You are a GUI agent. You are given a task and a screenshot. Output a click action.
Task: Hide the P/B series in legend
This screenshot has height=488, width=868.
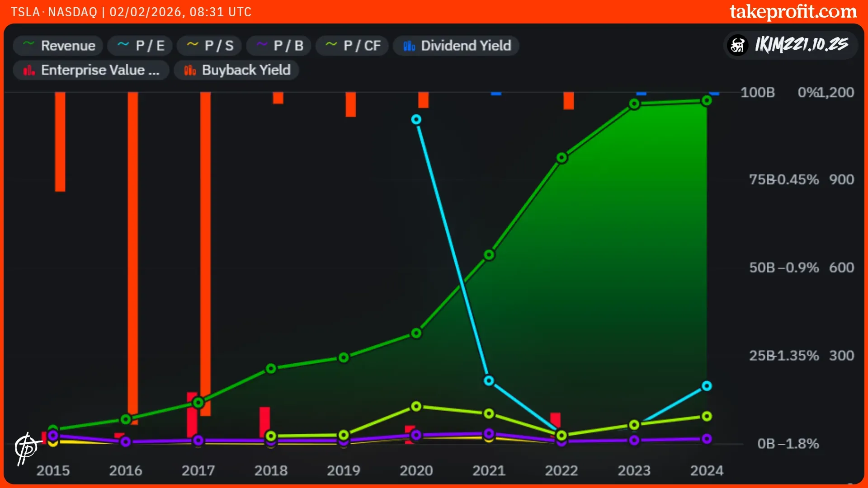(x=279, y=46)
